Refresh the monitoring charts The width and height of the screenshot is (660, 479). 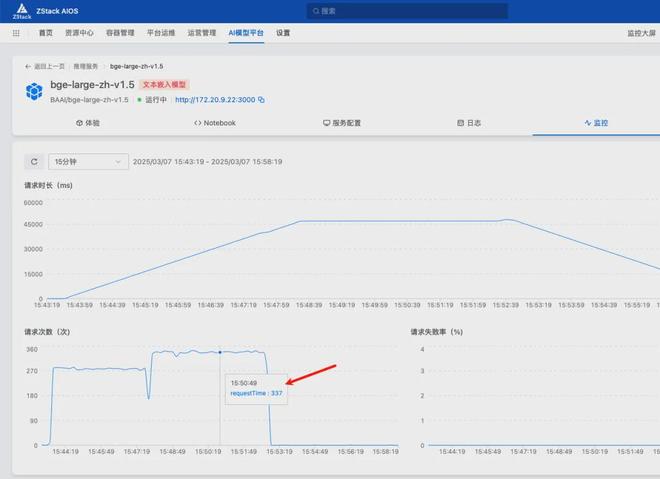(x=34, y=162)
